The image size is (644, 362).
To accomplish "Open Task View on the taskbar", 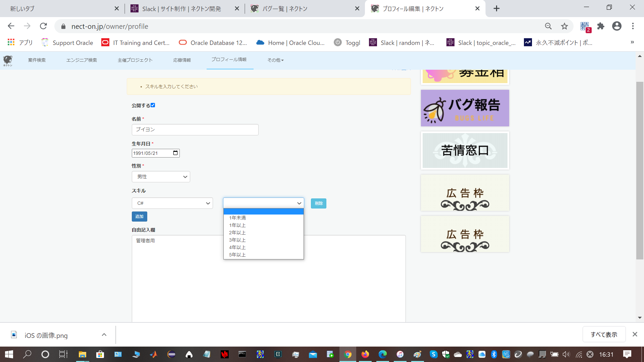I will (x=63, y=354).
